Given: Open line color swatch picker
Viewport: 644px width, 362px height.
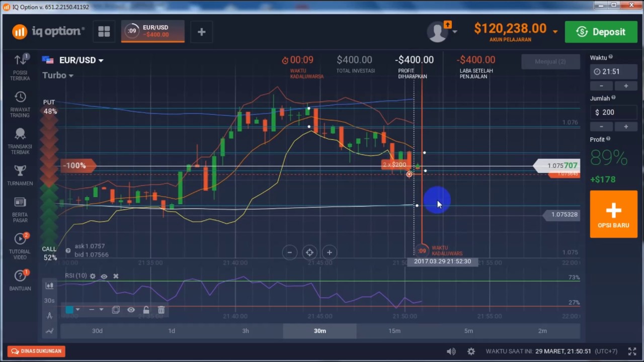Looking at the screenshot, I should click(x=73, y=310).
